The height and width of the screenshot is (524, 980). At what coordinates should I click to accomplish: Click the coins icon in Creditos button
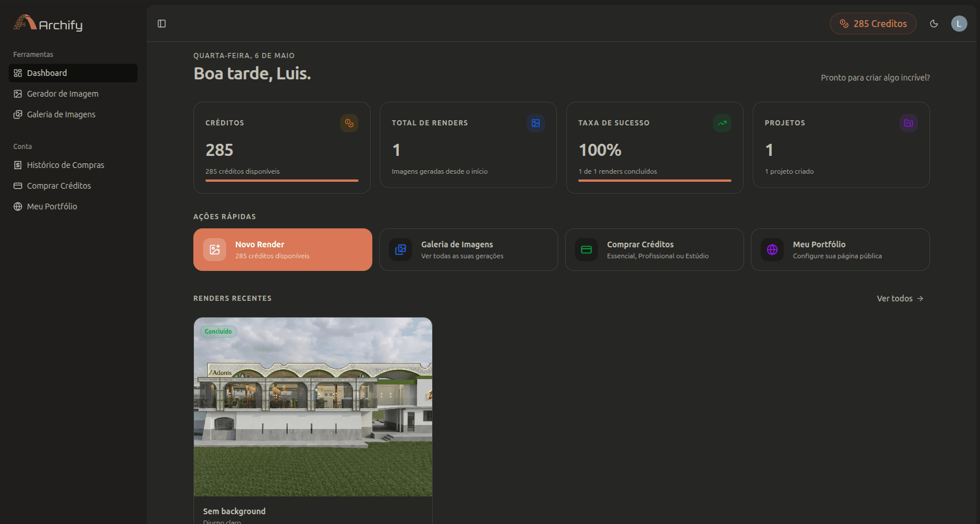coord(844,24)
